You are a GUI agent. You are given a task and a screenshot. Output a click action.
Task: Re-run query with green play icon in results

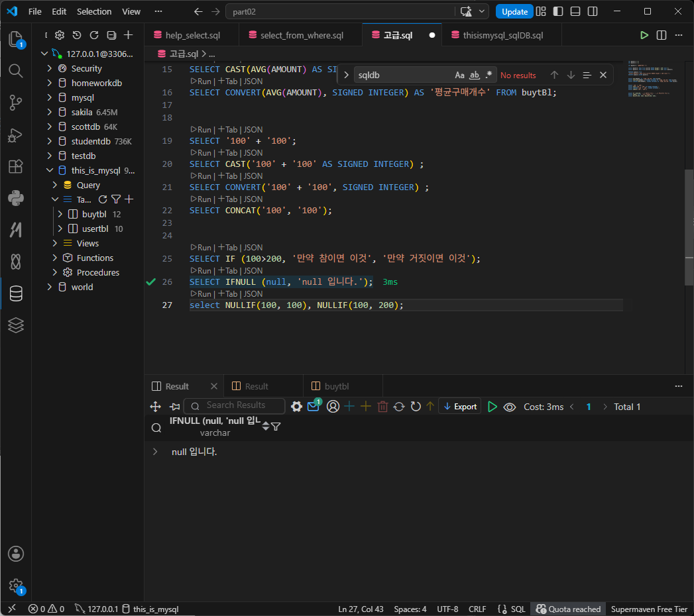pos(492,407)
